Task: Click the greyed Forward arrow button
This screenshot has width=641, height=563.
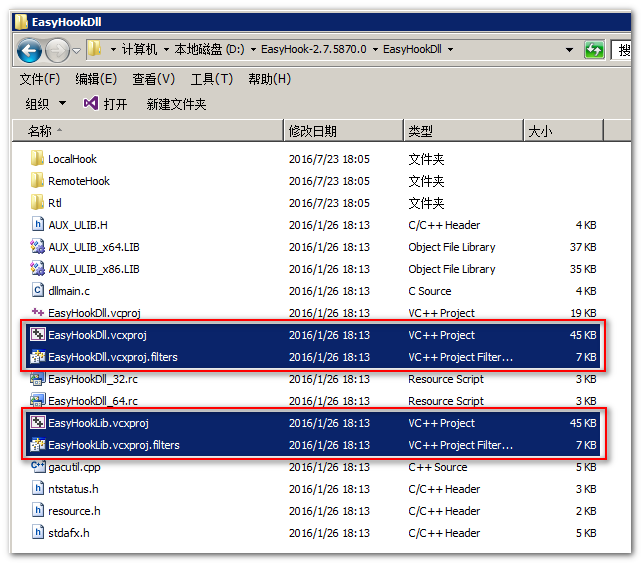Action: (57, 51)
